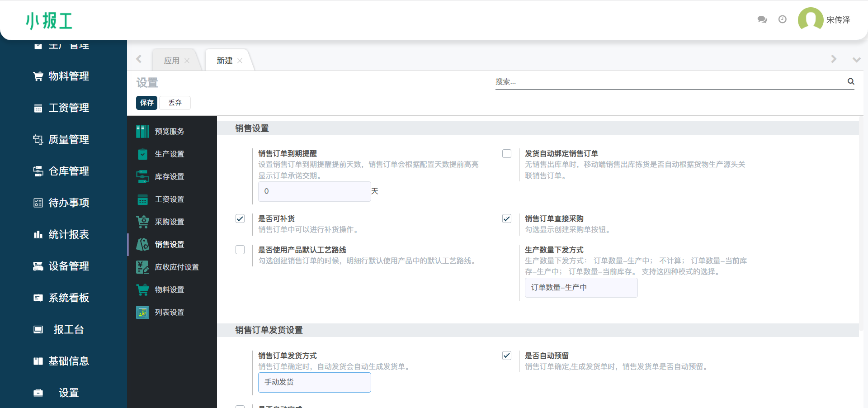Switch to the 应用 tab
The width and height of the screenshot is (868, 408).
point(172,61)
